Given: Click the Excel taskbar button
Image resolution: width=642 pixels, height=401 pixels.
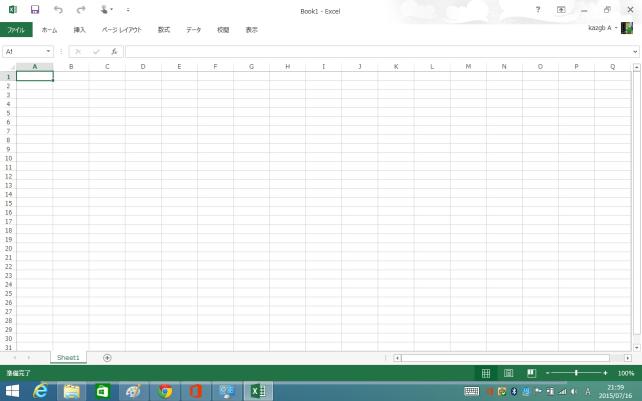Looking at the screenshot, I should 258,392.
